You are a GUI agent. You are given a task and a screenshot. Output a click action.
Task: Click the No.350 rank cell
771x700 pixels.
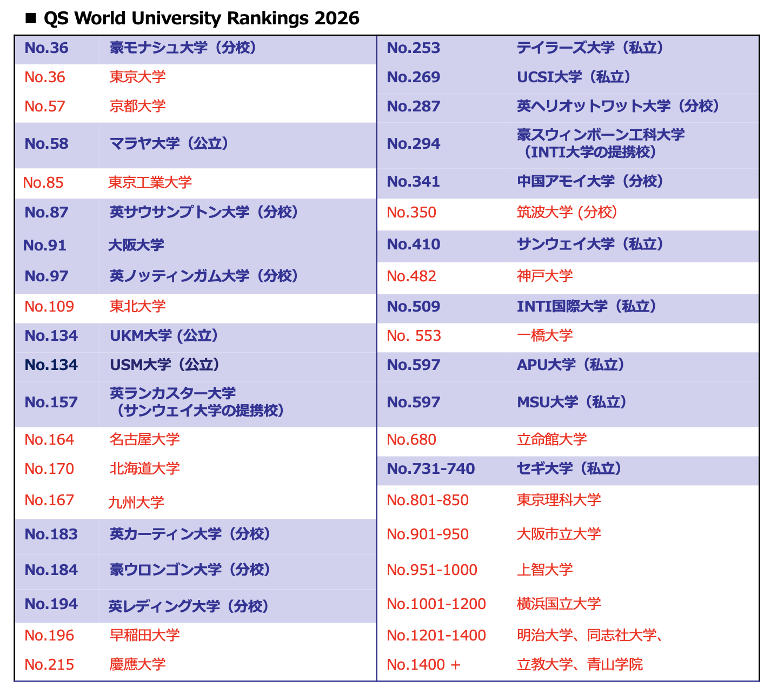point(411,213)
